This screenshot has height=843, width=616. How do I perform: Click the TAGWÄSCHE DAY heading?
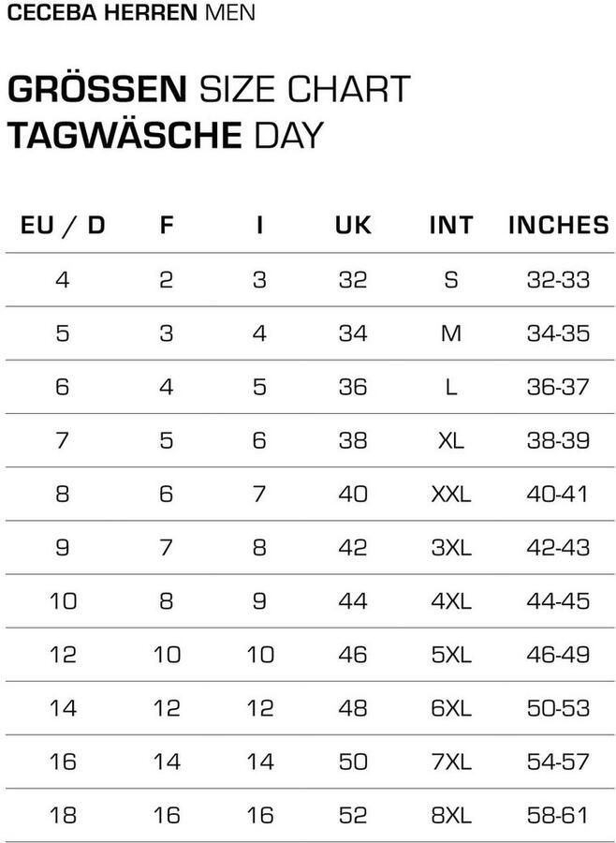(166, 135)
